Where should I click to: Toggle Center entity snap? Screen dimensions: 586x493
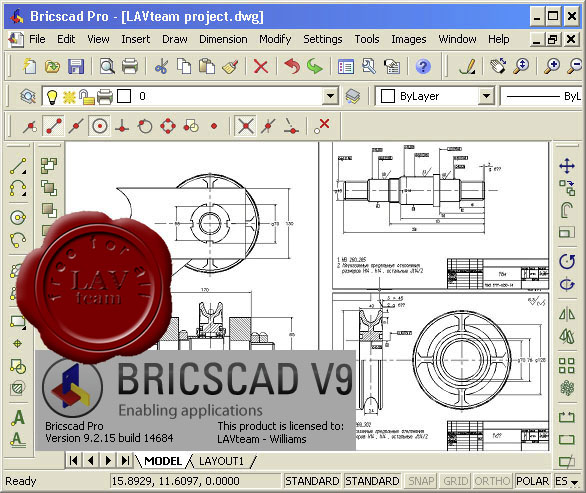[x=99, y=126]
